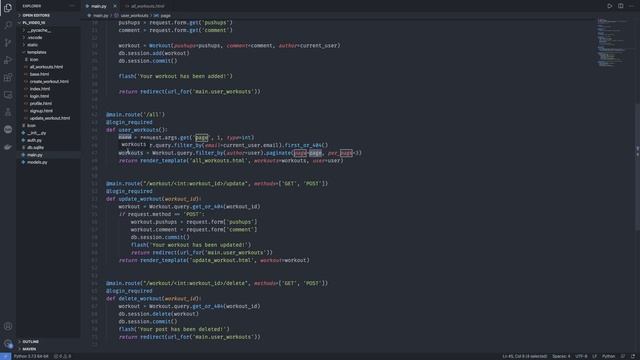This screenshot has width=640, height=360.
Task: Open the Accounts icon
Action: [8, 326]
